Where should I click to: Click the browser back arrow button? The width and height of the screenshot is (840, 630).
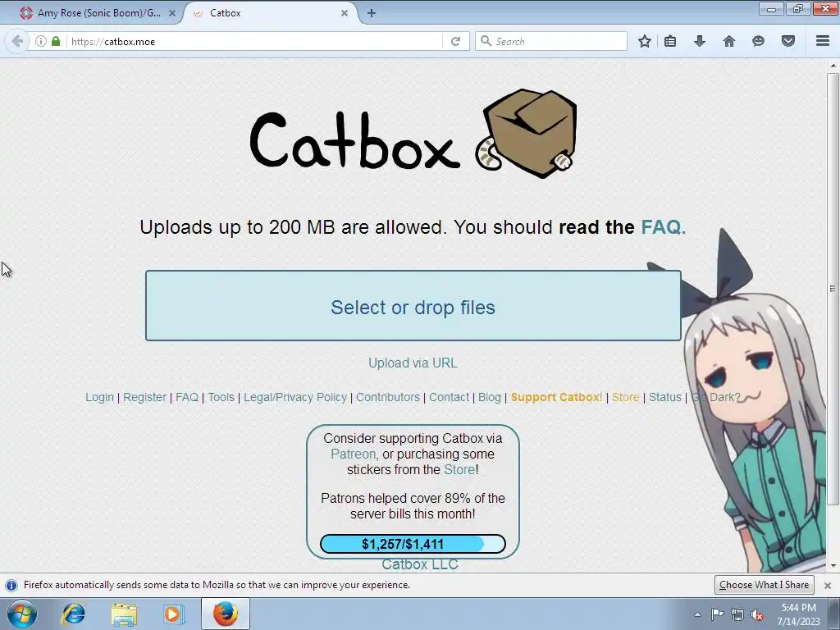pos(17,41)
